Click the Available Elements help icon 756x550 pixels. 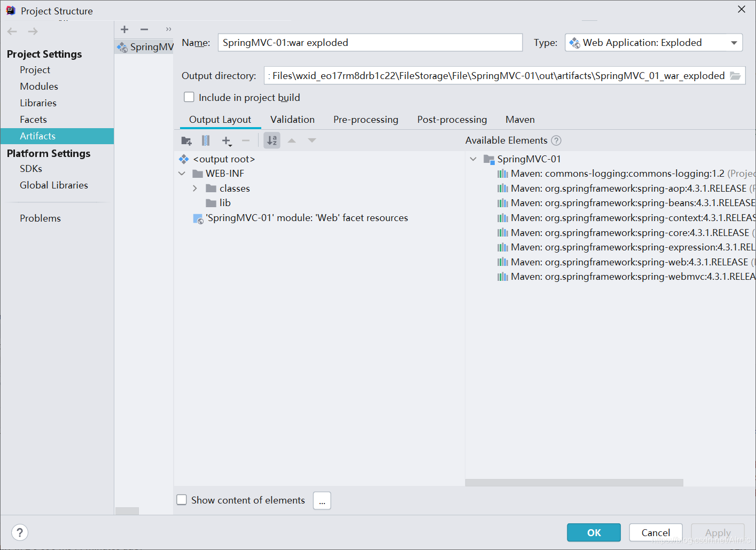tap(556, 140)
